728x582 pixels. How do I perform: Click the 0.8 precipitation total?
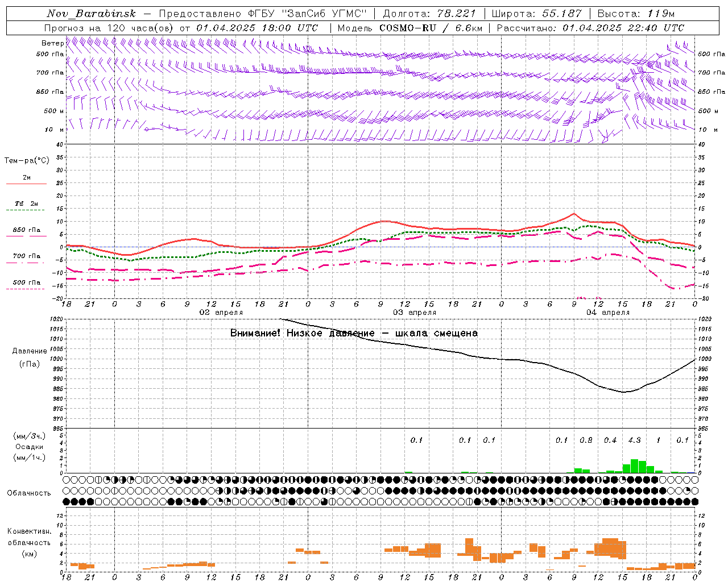coord(586,440)
